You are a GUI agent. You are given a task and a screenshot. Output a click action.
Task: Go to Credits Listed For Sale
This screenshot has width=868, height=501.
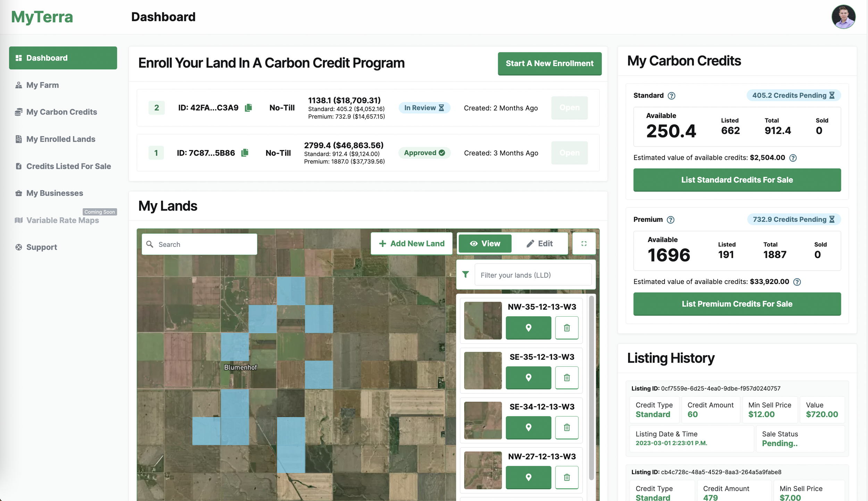[68, 166]
